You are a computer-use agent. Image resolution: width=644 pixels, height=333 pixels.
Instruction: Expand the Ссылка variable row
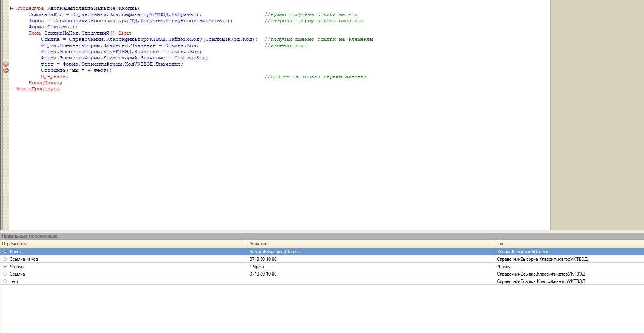pyautogui.click(x=5, y=274)
